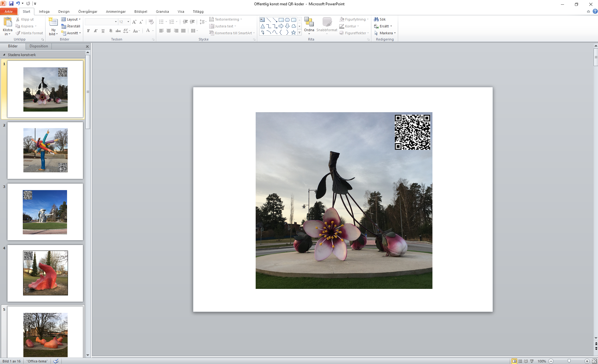Switch to the Animeringar tab
The image size is (598, 364).
tap(116, 12)
